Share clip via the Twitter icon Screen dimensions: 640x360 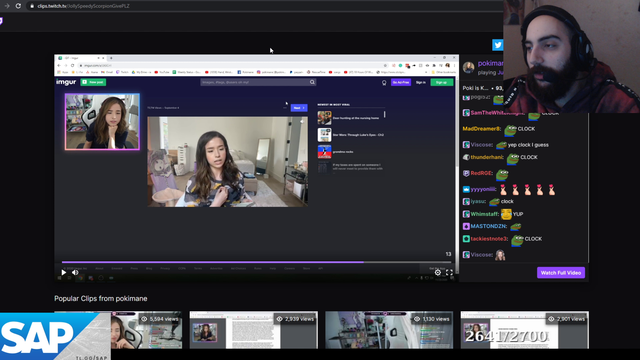498,45
